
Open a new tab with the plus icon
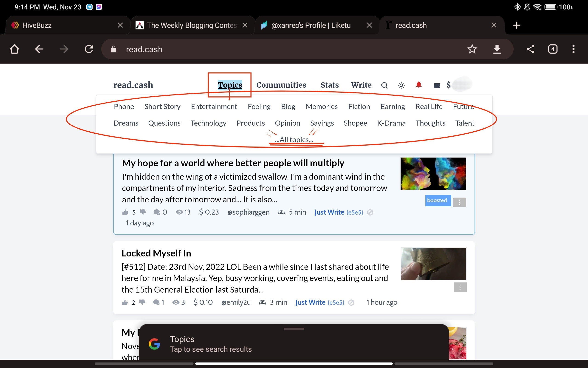coord(517,25)
